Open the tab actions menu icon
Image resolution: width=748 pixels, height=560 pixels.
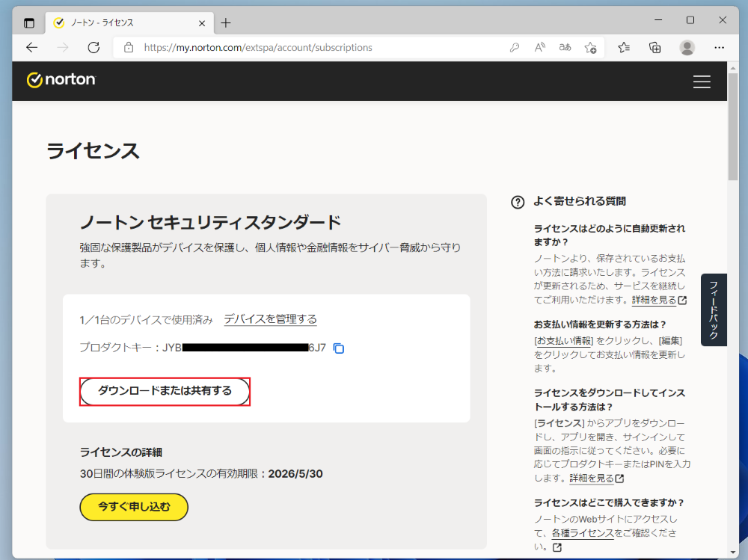(x=29, y=23)
